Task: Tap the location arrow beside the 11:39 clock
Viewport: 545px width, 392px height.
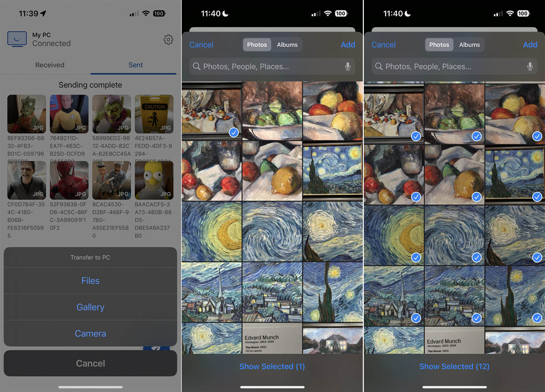Action: point(44,13)
